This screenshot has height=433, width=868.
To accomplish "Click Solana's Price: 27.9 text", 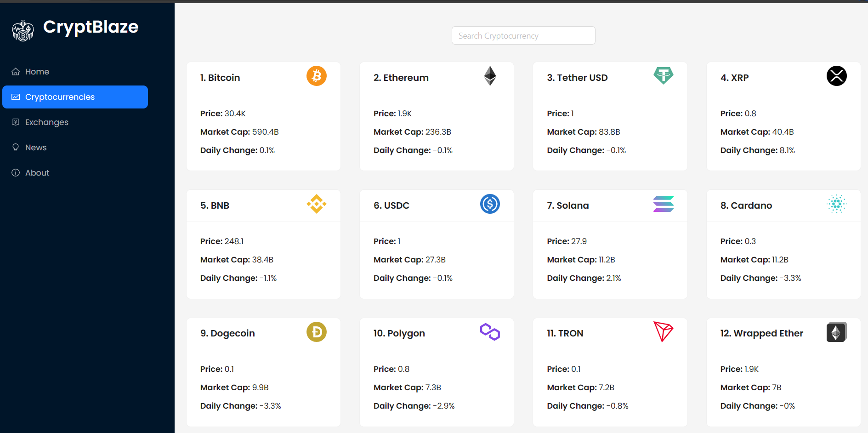I will pyautogui.click(x=567, y=241).
